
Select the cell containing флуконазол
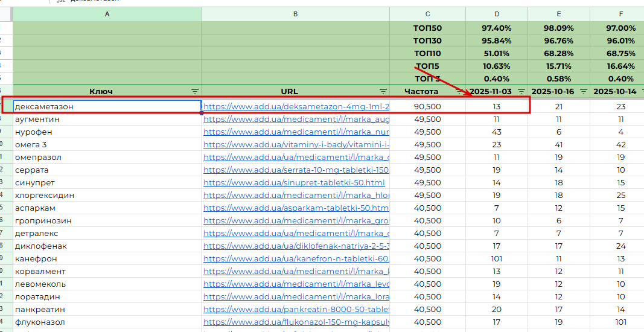coord(107,322)
